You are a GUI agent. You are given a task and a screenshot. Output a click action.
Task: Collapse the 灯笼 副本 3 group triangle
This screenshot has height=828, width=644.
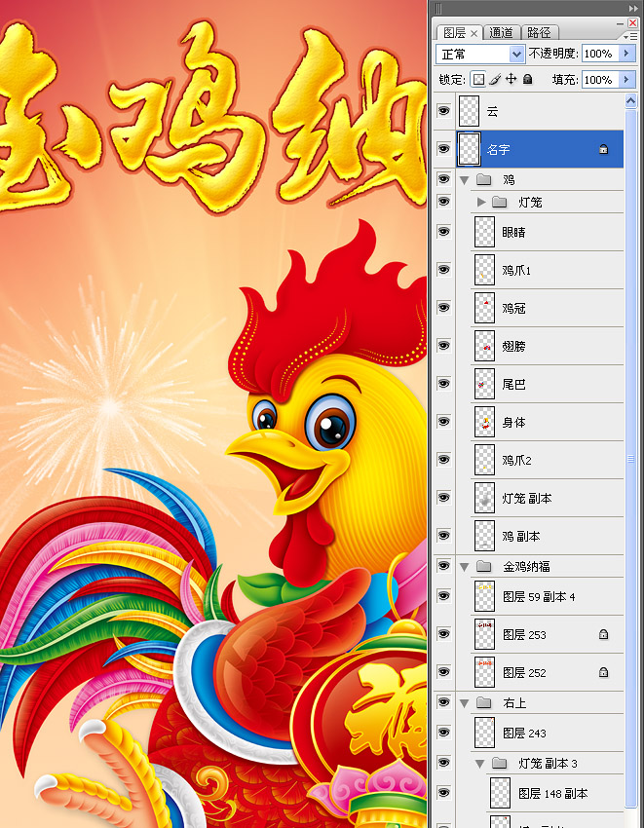click(479, 763)
